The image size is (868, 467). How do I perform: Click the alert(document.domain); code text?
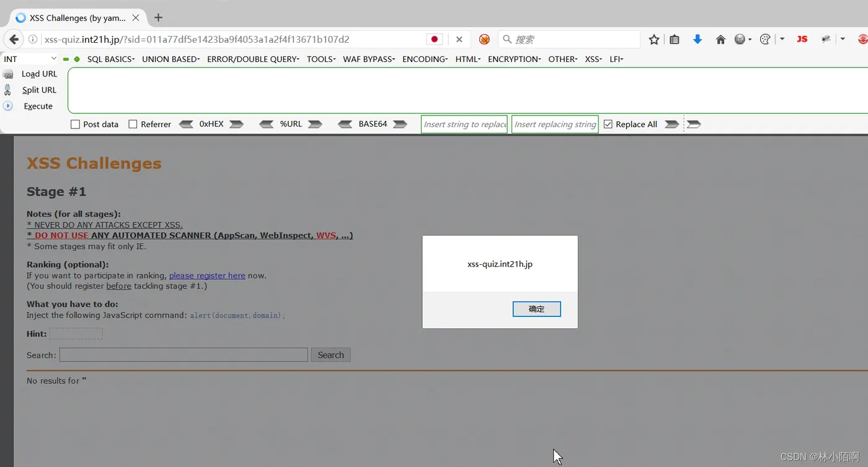(x=237, y=315)
